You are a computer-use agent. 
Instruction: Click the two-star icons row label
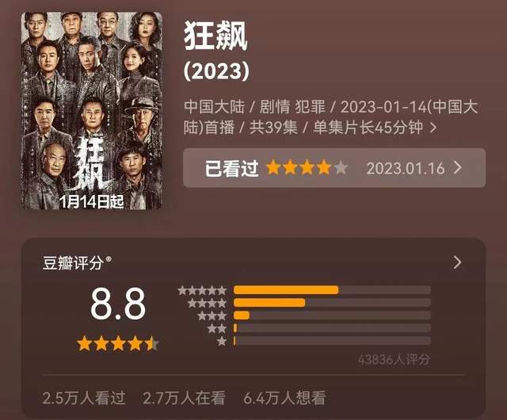217,328
